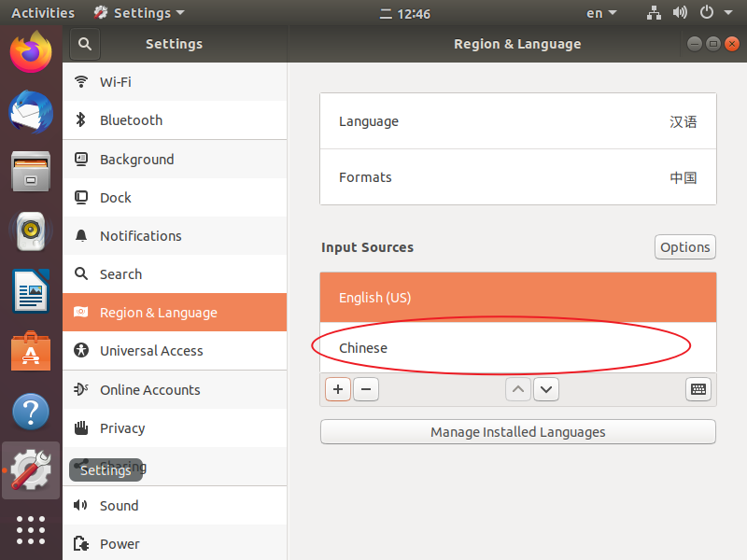Open Universal Access settings
The image size is (747, 560).
click(175, 351)
